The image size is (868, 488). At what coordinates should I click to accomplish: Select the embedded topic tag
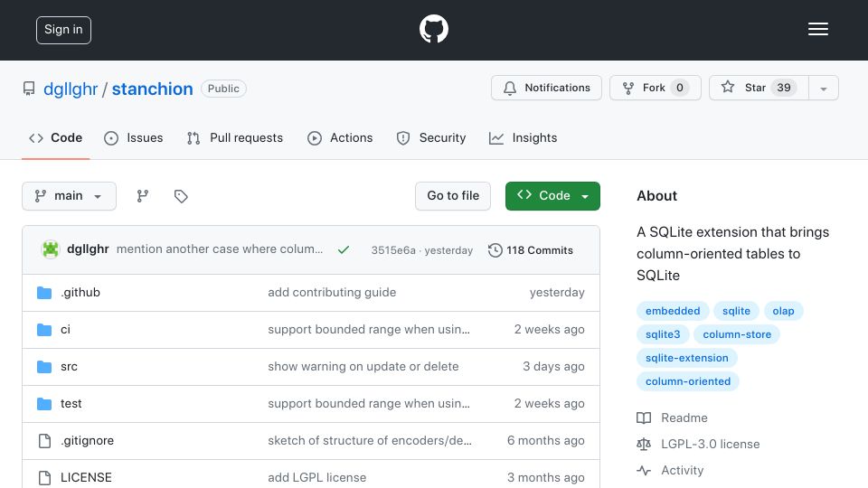[673, 311]
